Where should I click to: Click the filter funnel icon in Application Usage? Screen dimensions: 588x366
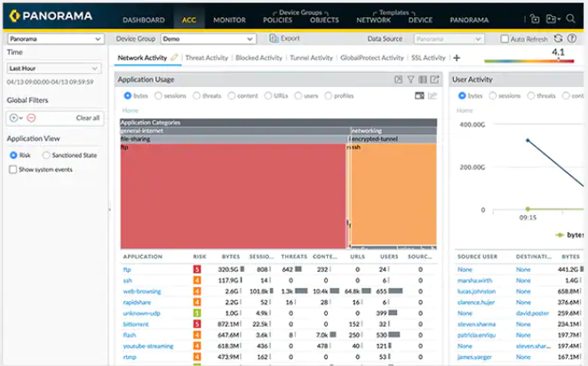tap(411, 80)
